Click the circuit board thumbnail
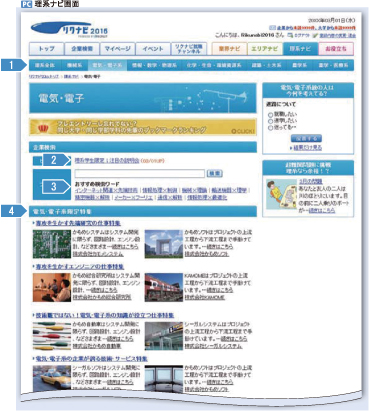Image resolution: width=369 pixels, height=411 pixels. (52, 244)
